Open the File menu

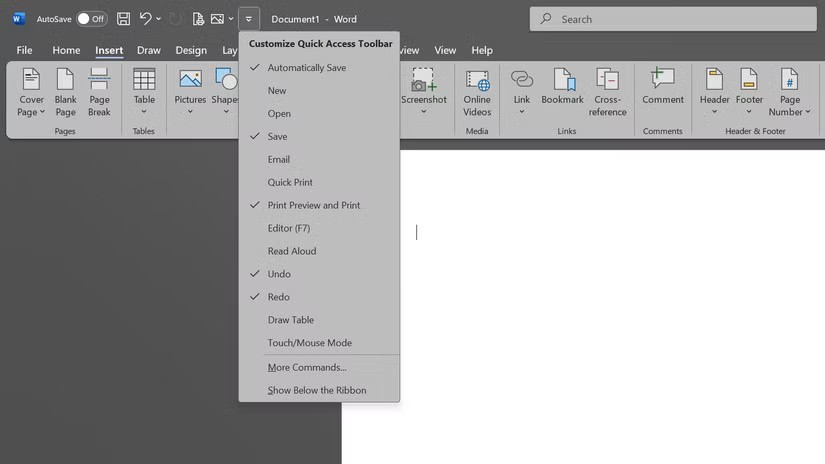tap(24, 50)
